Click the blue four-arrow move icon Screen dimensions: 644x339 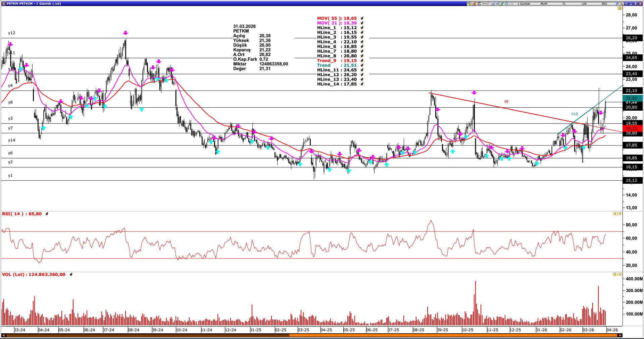pyautogui.click(x=507, y=4)
